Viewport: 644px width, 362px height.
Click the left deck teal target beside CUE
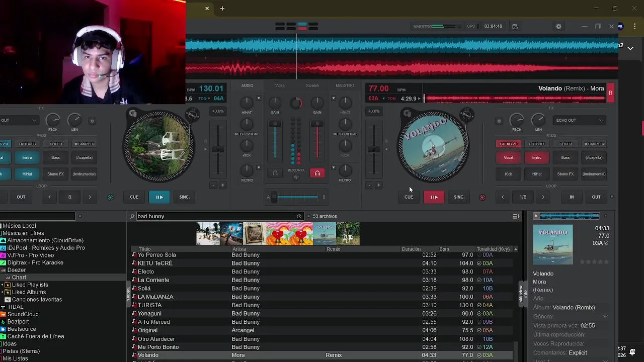tap(111, 197)
